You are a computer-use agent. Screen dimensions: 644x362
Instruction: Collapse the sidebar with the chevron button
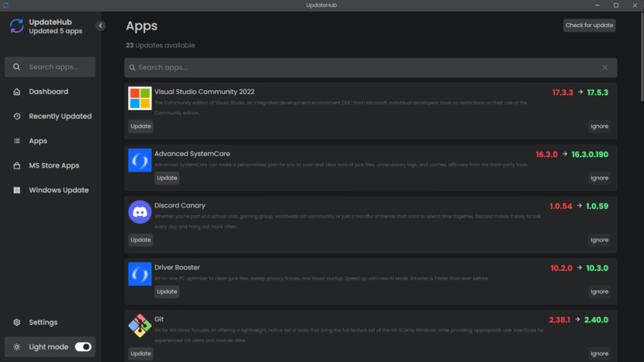click(x=100, y=26)
